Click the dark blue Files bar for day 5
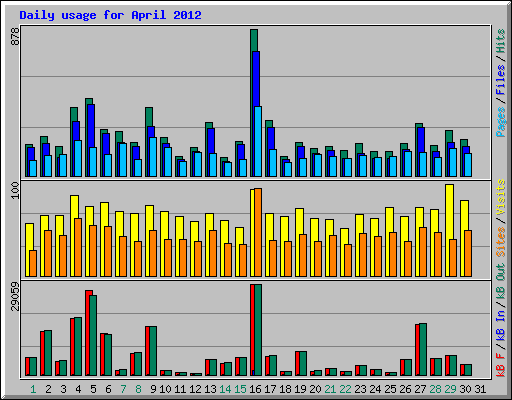The width and height of the screenshot is (512, 400). 91,126
